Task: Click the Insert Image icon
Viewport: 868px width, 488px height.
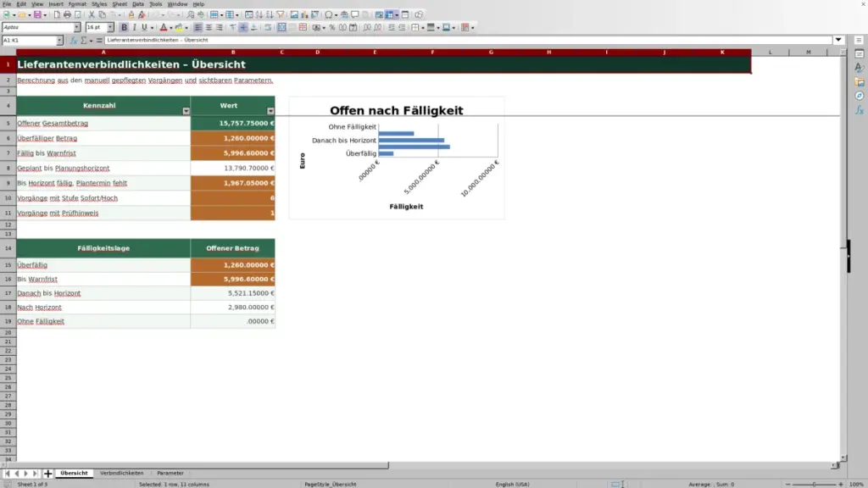Action: (294, 15)
